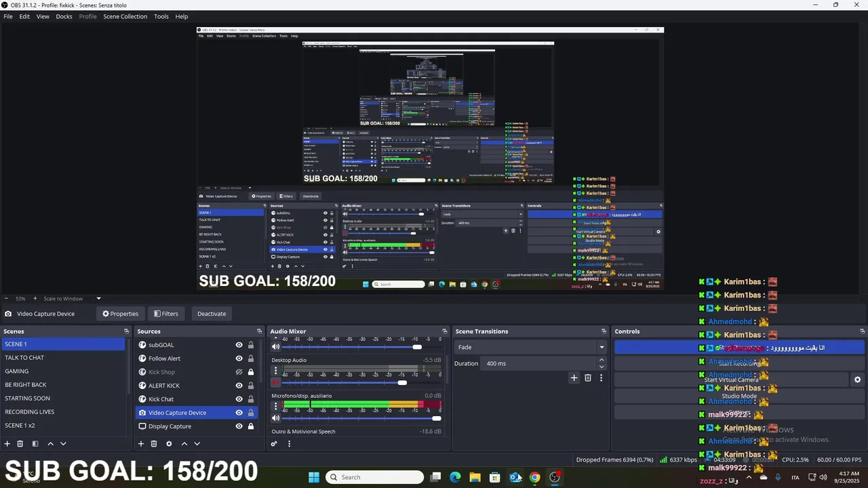
Task: Show the hidden Kick Shop source
Action: [239, 372]
